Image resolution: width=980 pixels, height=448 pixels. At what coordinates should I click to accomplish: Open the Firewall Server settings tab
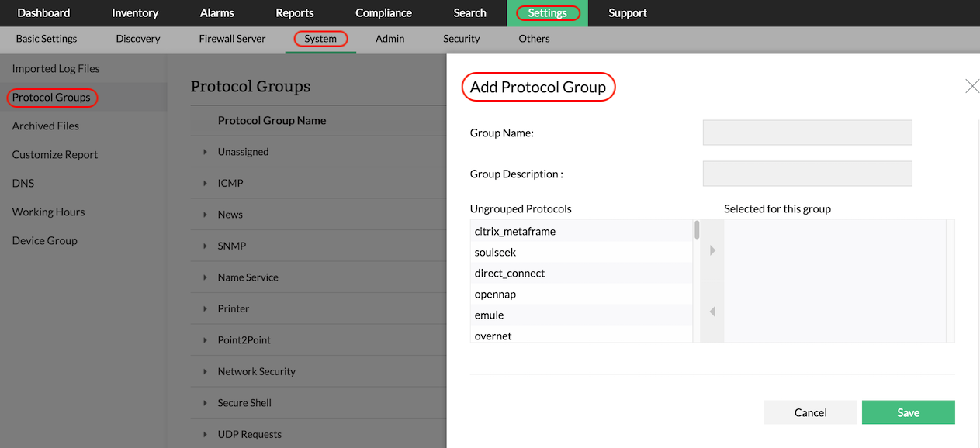[232, 39]
